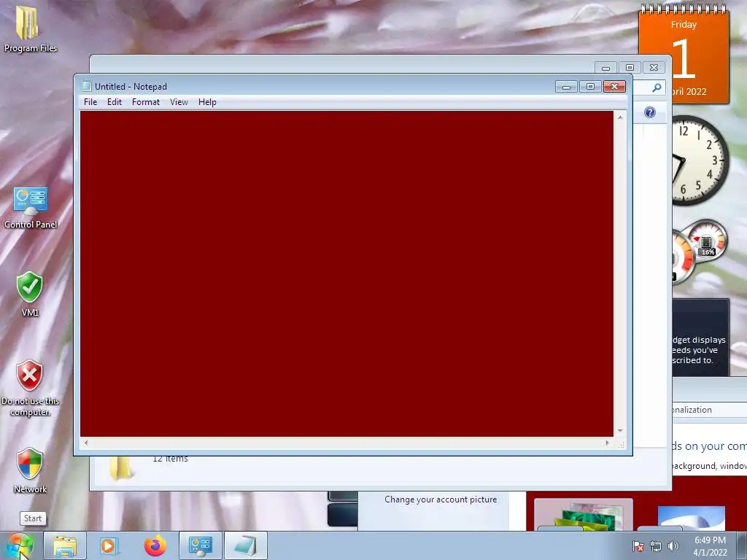Minimize the background Explorer window
The height and width of the screenshot is (560, 747).
click(x=605, y=68)
